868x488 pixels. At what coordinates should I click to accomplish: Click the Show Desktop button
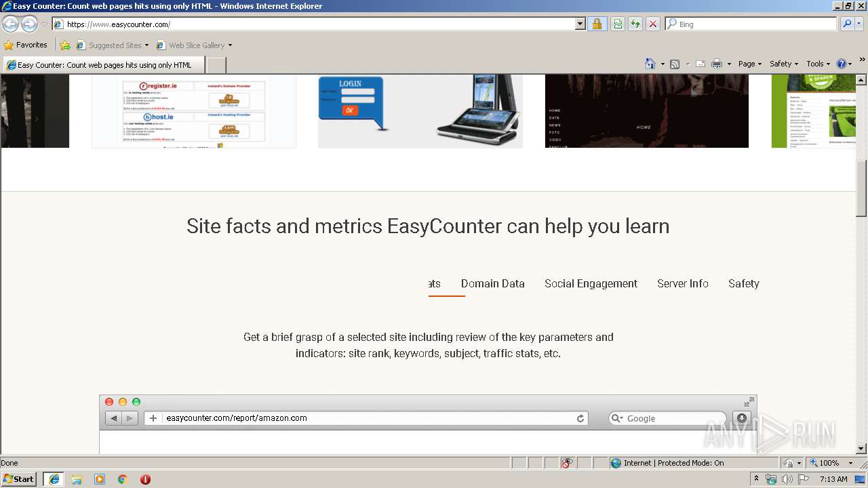coord(861,479)
